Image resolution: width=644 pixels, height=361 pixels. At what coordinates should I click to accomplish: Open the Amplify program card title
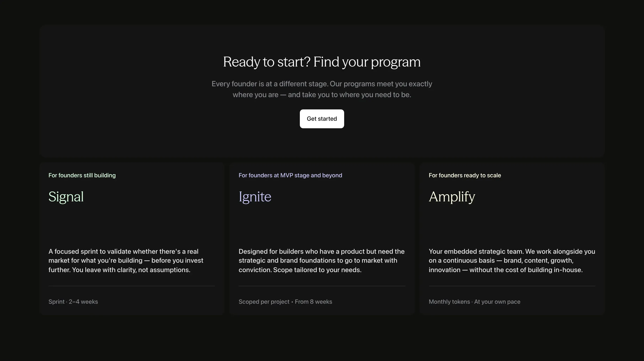pos(452,197)
